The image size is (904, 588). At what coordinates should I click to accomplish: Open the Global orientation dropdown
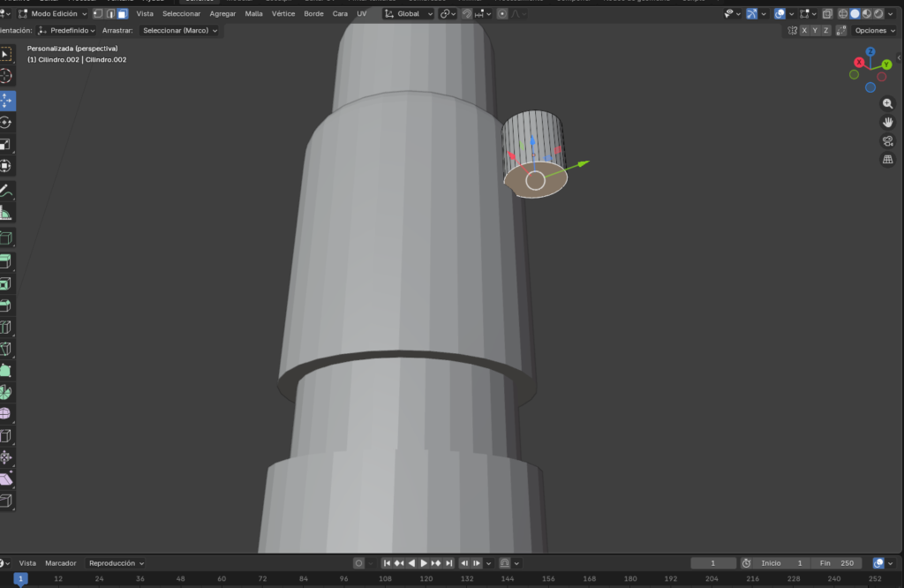click(x=408, y=14)
